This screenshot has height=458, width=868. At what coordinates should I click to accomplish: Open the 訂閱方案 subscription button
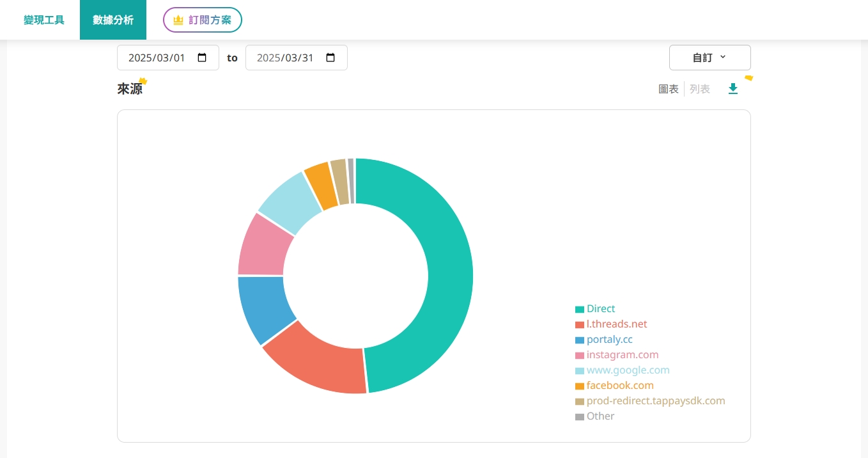(x=203, y=20)
